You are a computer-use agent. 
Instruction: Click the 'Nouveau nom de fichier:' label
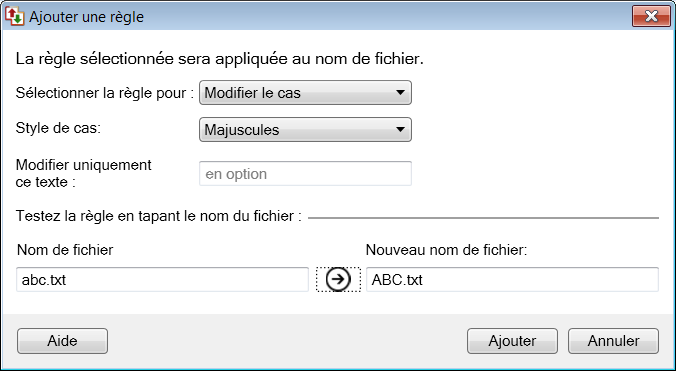(447, 249)
